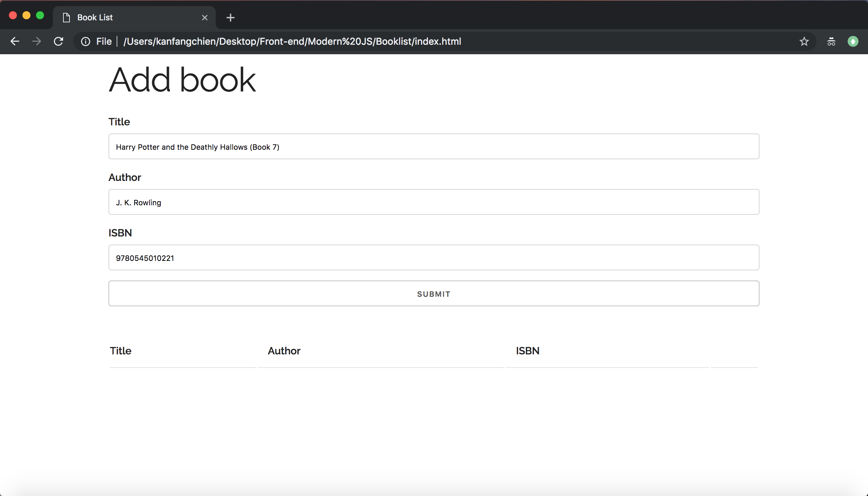The height and width of the screenshot is (496, 868).
Task: Click the green fullscreen window button
Action: click(x=40, y=15)
